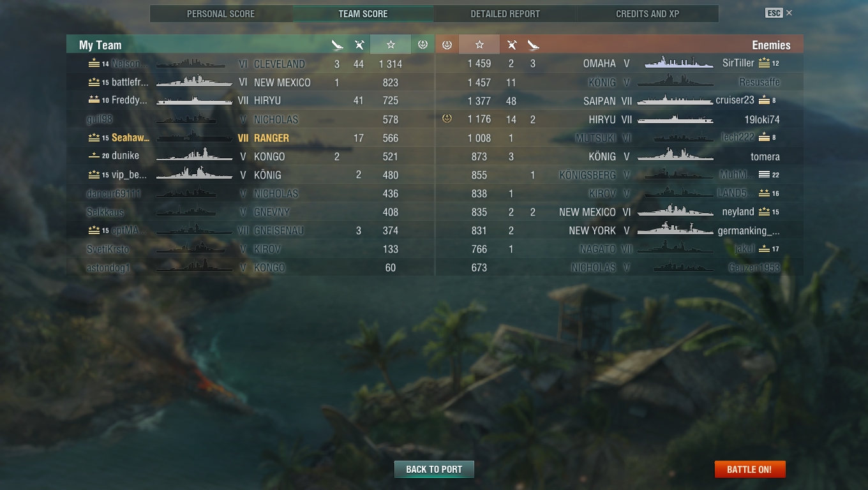Open the Personal Score tab
This screenshot has width=868, height=490.
221,13
